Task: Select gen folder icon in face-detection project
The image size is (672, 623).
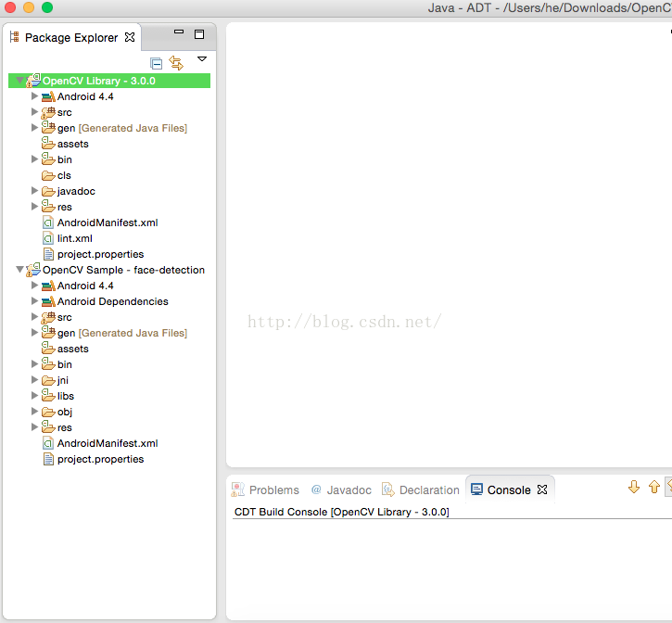Action: [x=48, y=332]
